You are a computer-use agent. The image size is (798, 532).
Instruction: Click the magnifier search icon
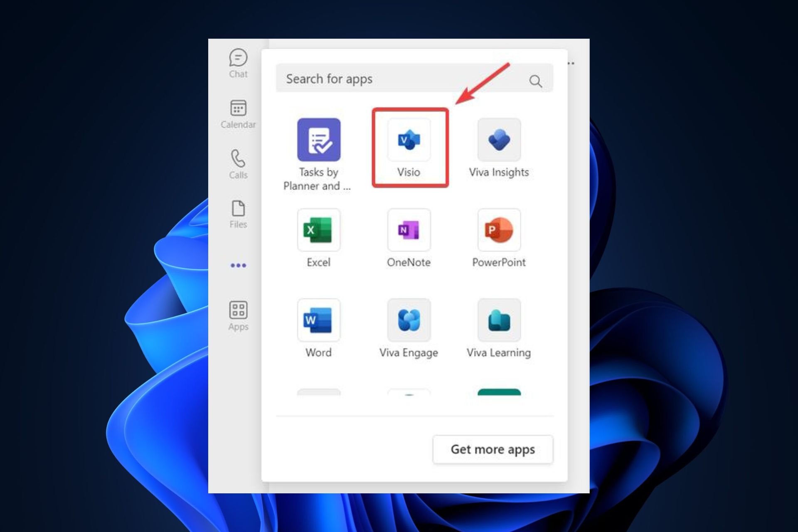[535, 81]
